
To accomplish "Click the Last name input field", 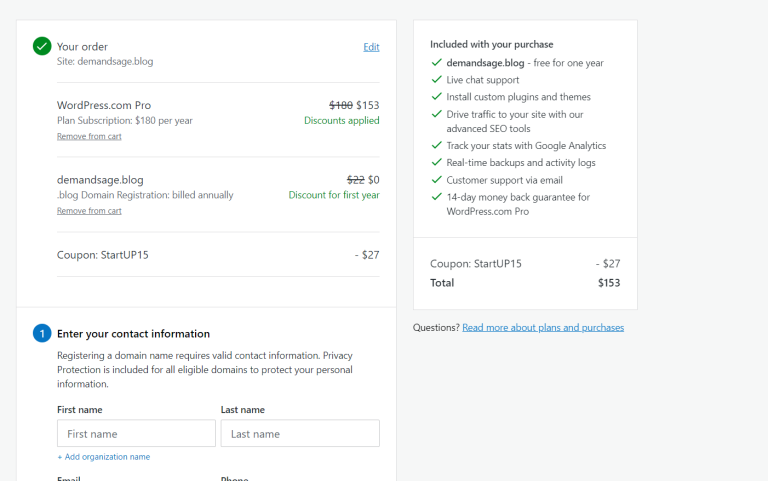I will point(300,433).
